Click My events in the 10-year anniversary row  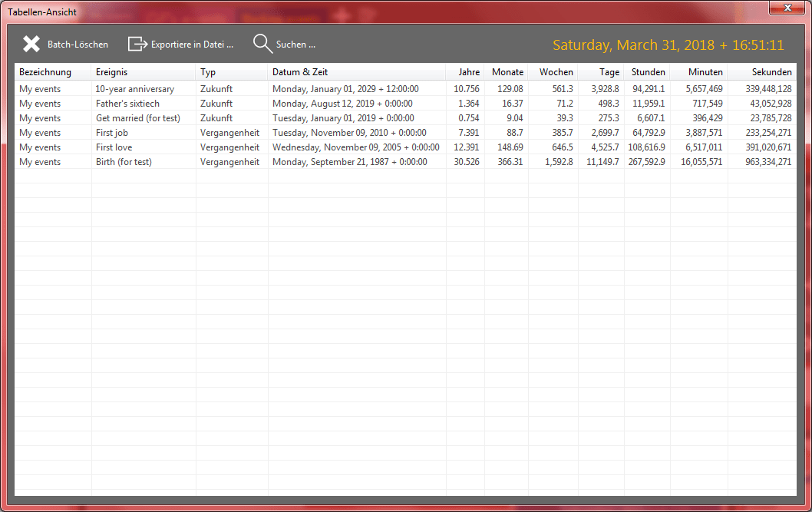[x=40, y=89]
